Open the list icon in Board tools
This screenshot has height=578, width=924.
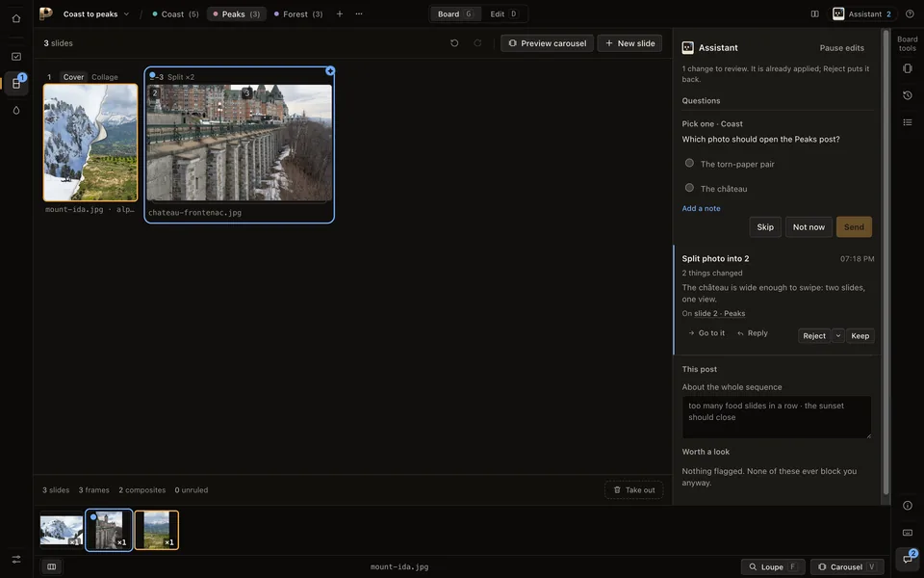point(908,122)
